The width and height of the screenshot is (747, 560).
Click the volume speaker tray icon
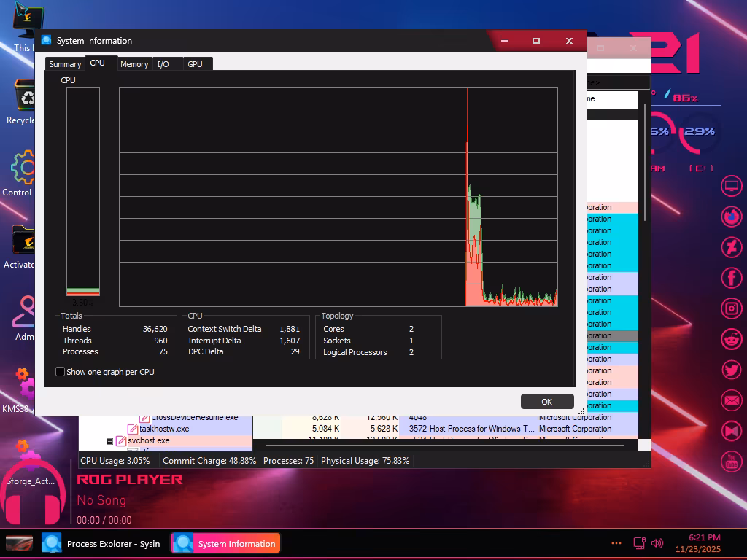coord(657,543)
